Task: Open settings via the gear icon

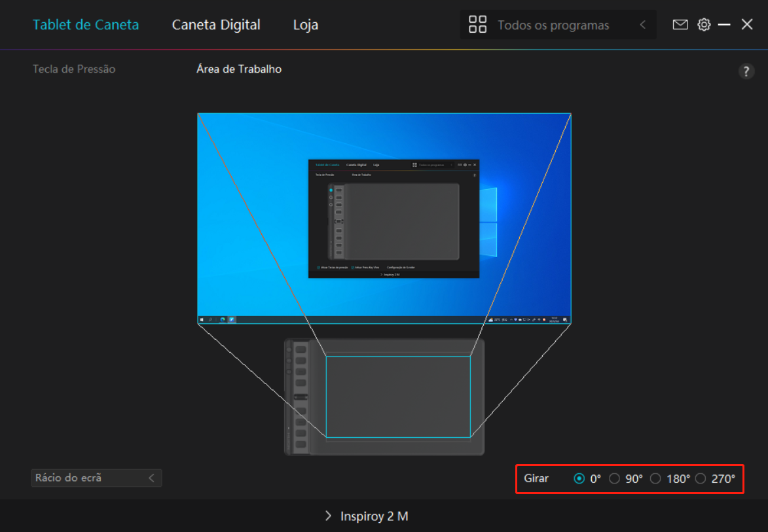Action: coord(704,25)
